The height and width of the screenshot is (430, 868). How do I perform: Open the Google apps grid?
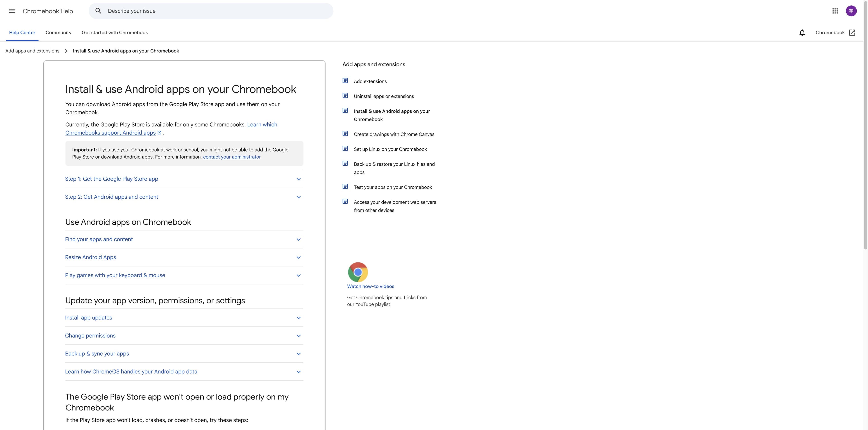835,11
